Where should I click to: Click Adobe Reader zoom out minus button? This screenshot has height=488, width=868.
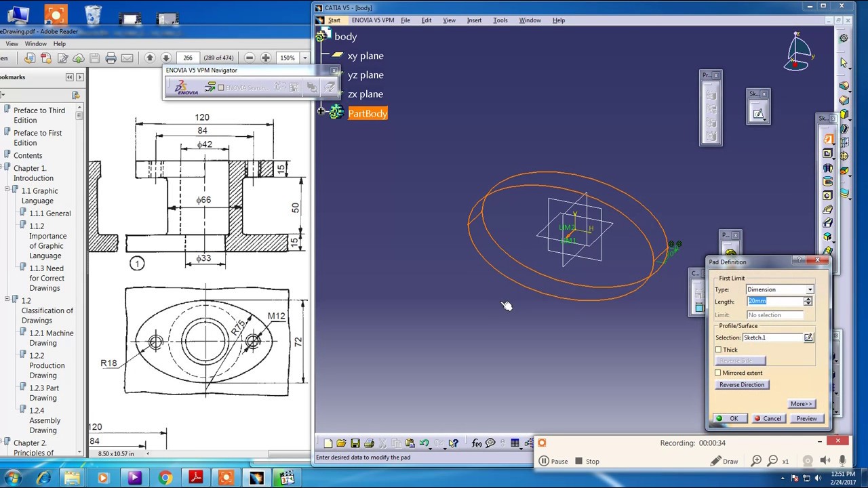[x=250, y=58]
